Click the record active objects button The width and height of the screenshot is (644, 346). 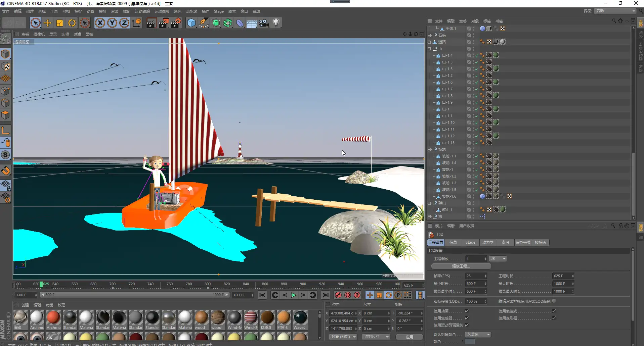coord(338,295)
